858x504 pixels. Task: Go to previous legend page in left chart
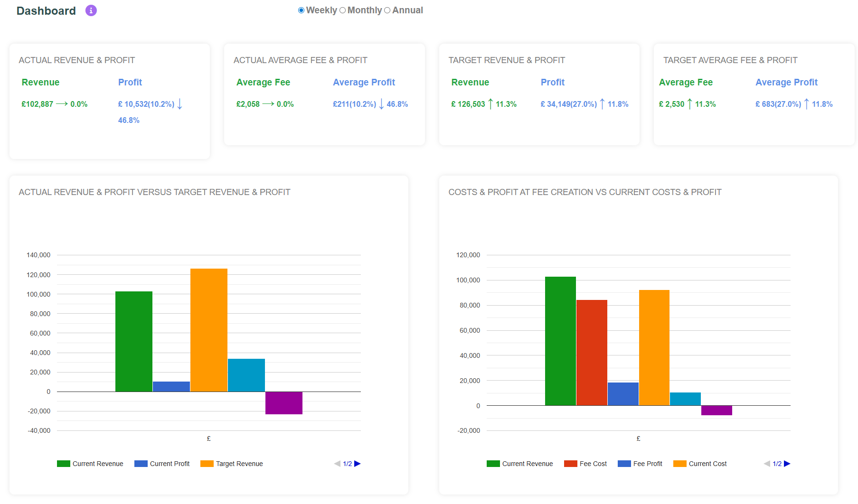tap(337, 464)
